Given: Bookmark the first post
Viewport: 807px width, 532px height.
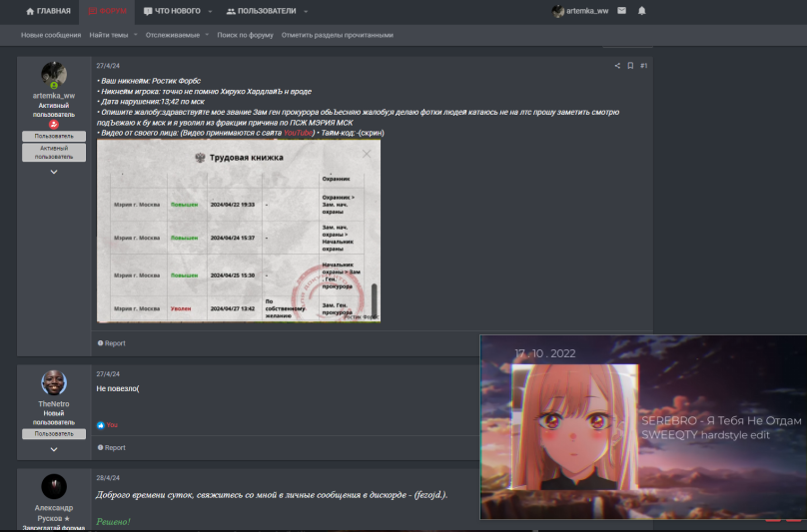Looking at the screenshot, I should pyautogui.click(x=630, y=66).
